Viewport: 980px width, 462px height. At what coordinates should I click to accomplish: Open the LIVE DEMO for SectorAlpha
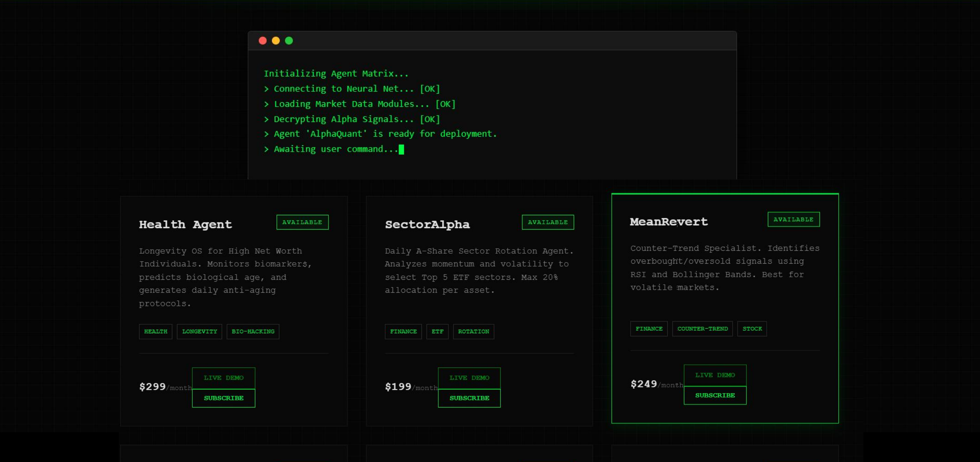(469, 378)
